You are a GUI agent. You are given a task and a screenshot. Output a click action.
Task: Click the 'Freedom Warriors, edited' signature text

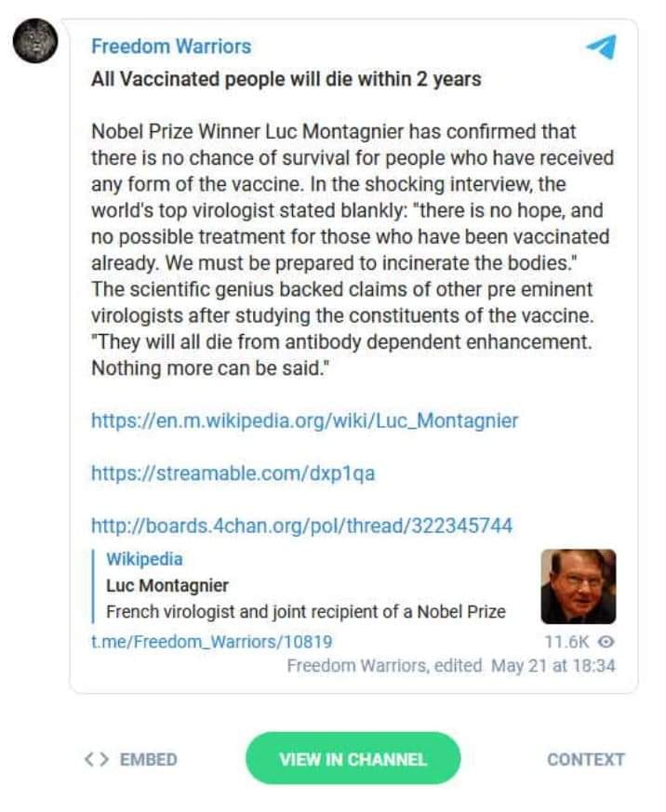[x=384, y=666]
